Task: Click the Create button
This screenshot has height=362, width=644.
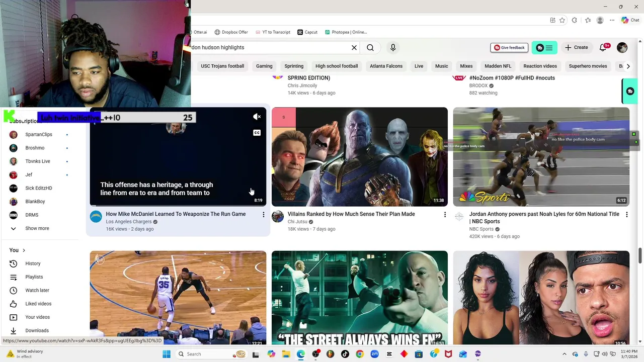Action: pos(576,47)
